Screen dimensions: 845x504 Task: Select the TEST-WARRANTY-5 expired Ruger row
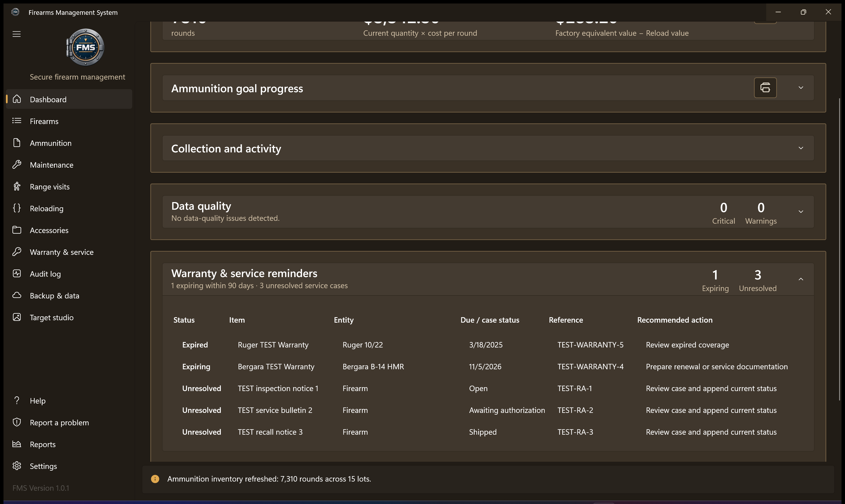(488, 345)
